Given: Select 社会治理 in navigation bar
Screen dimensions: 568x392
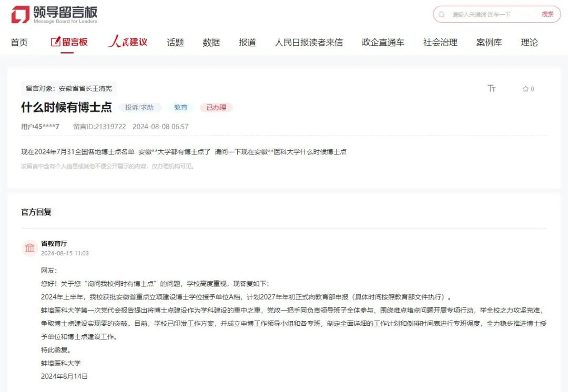Looking at the screenshot, I should (440, 43).
